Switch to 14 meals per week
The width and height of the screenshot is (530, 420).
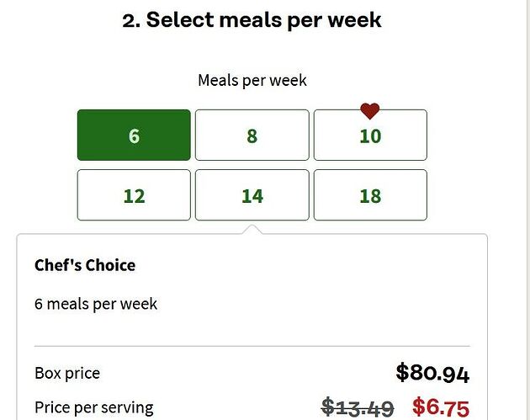click(252, 195)
